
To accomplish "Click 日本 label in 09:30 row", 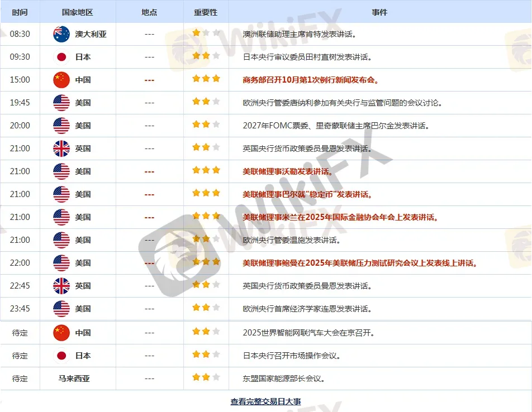I will click(83, 57).
